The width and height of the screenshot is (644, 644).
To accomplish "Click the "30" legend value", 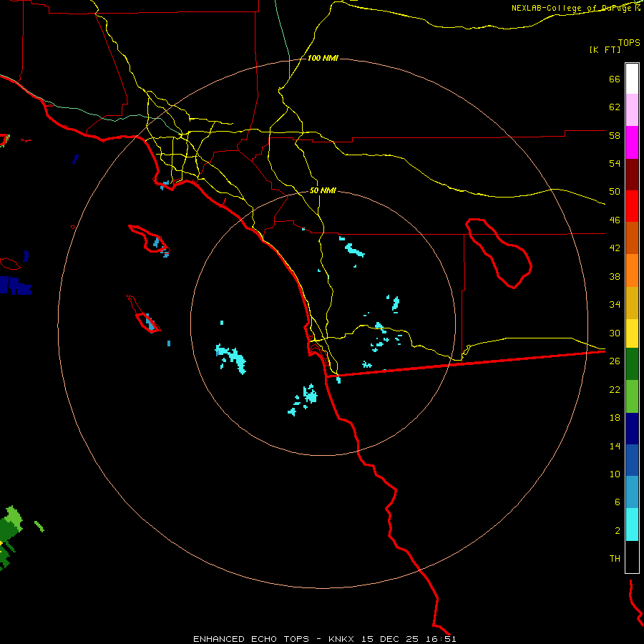I will click(x=615, y=333).
